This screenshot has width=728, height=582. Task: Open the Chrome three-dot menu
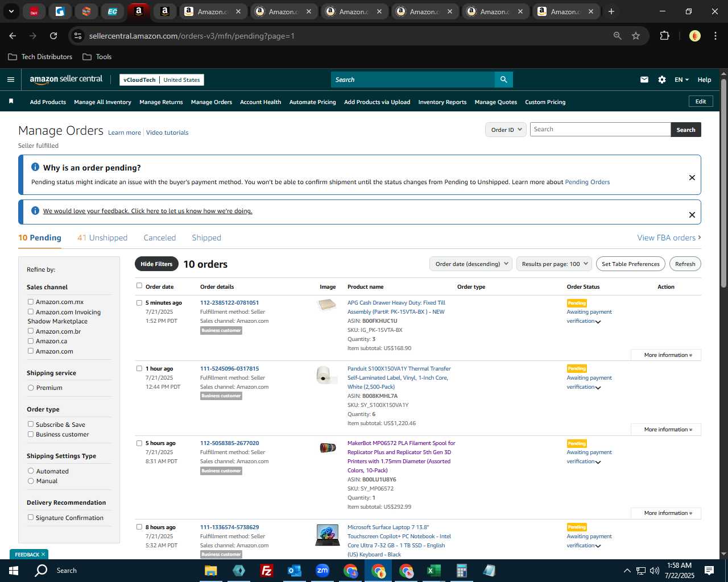[x=714, y=36]
